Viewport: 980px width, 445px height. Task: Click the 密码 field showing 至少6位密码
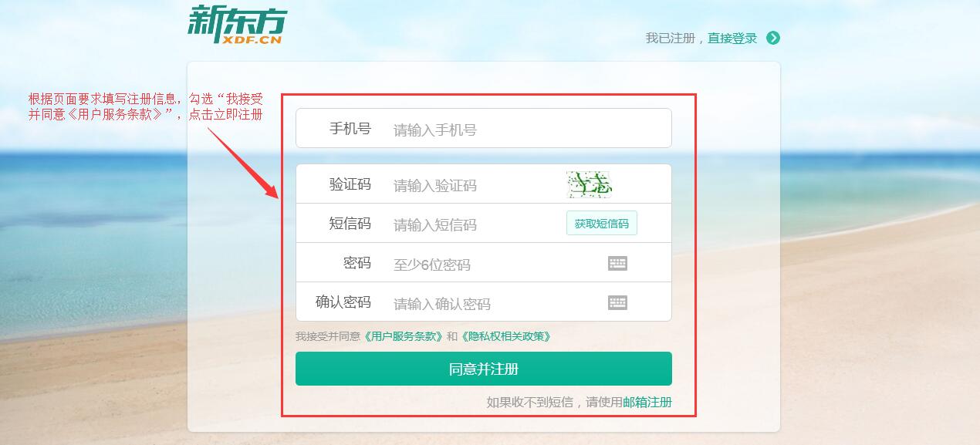494,265
